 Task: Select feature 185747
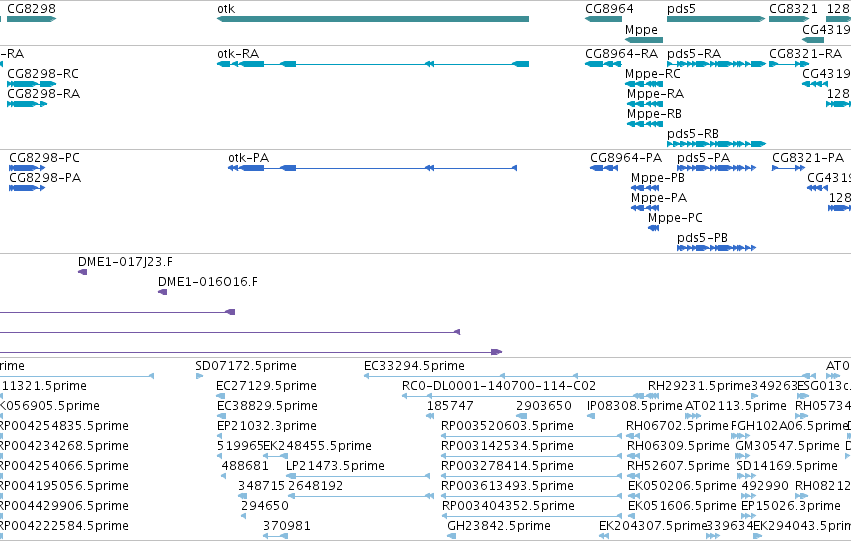point(430,416)
